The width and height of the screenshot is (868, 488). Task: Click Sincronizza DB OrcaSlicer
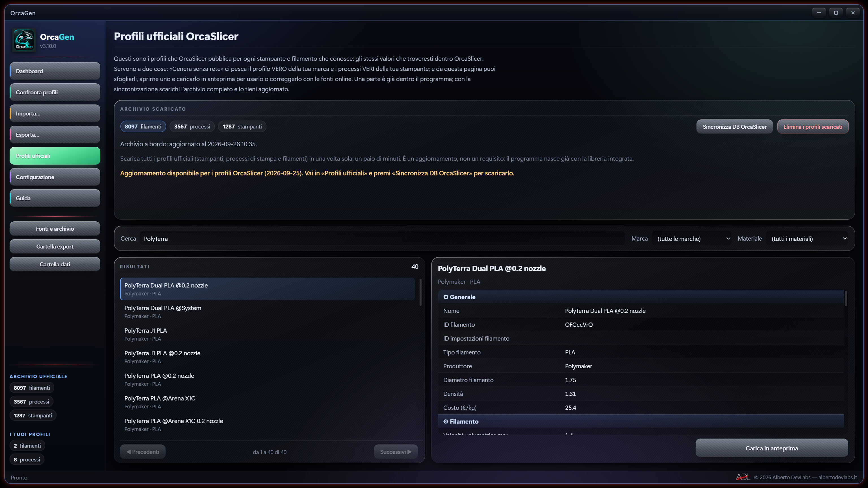pyautogui.click(x=735, y=127)
